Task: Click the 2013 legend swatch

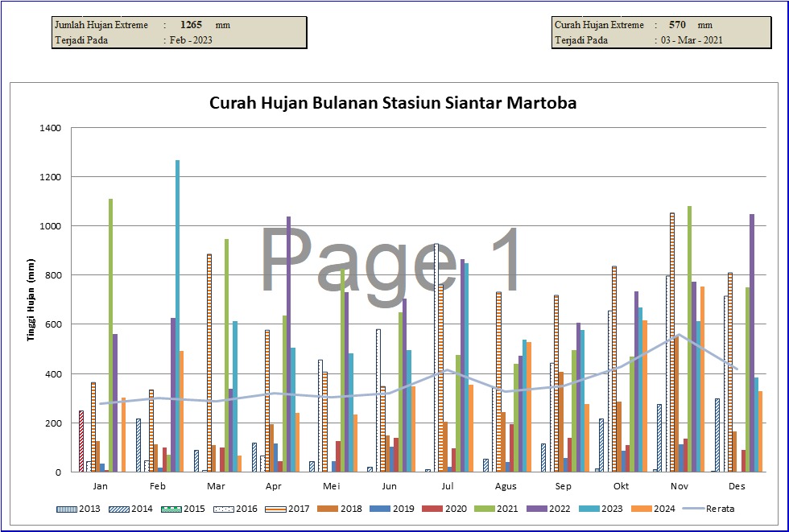Action: pos(68,509)
